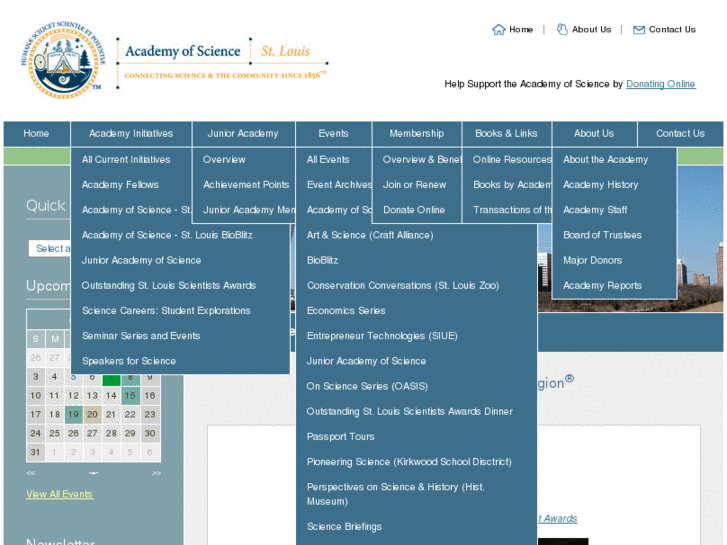Viewport: 727px width, 545px height.
Task: Open the Donating Online link
Action: 661,84
